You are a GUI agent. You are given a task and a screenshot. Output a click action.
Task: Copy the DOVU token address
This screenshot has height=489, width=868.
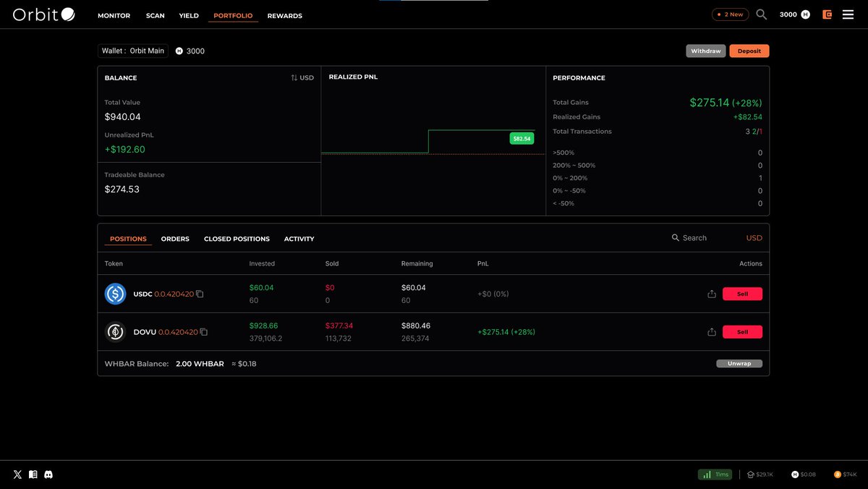pos(204,332)
